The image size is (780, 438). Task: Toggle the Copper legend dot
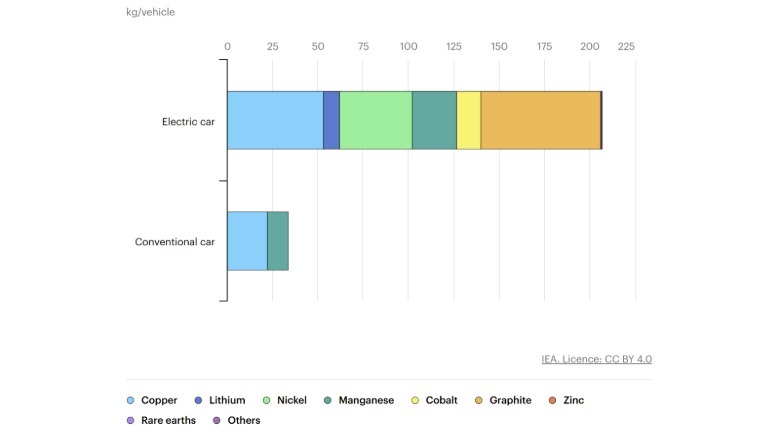[131, 400]
